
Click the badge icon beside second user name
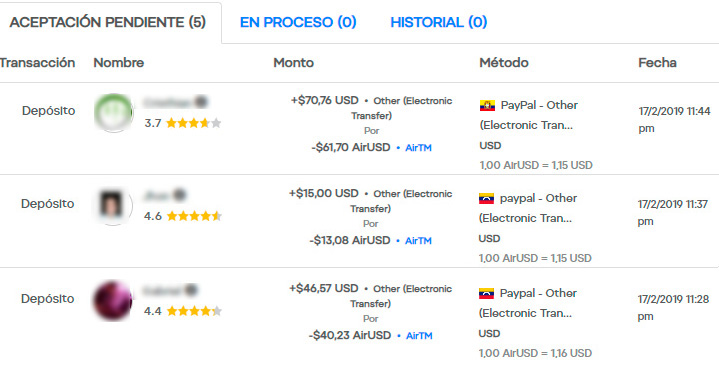pyautogui.click(x=180, y=195)
